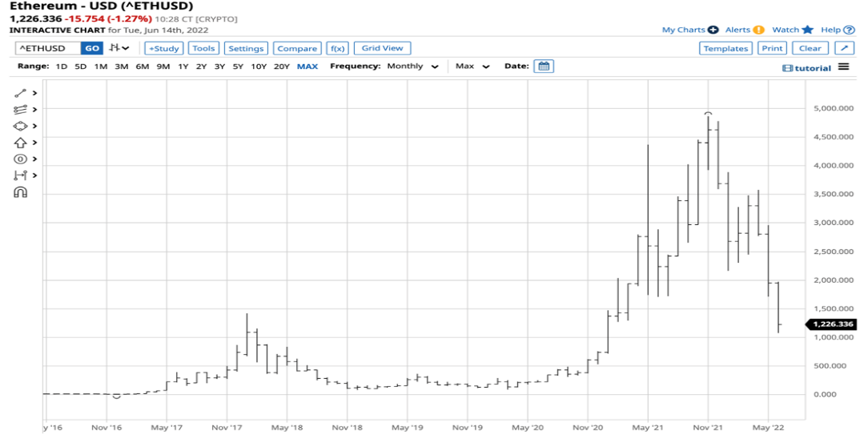
Task: Click the peak marker above Nov '21 high
Action: click(708, 114)
